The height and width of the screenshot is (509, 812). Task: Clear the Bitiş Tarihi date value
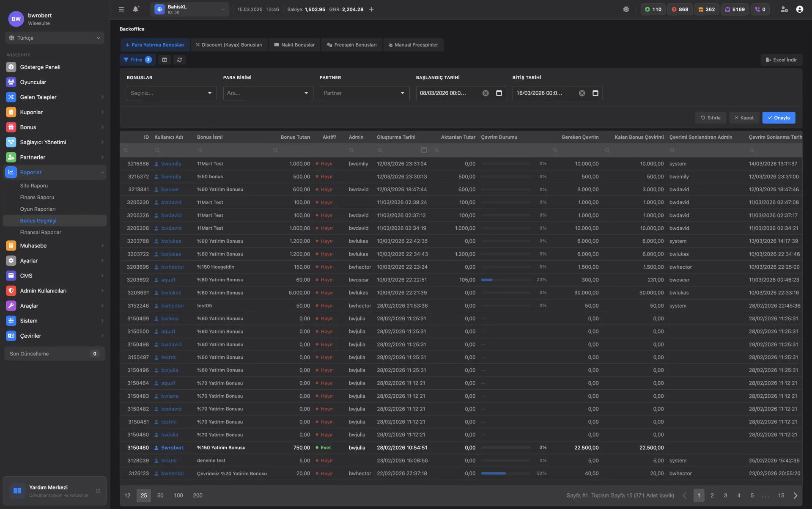pyautogui.click(x=582, y=93)
